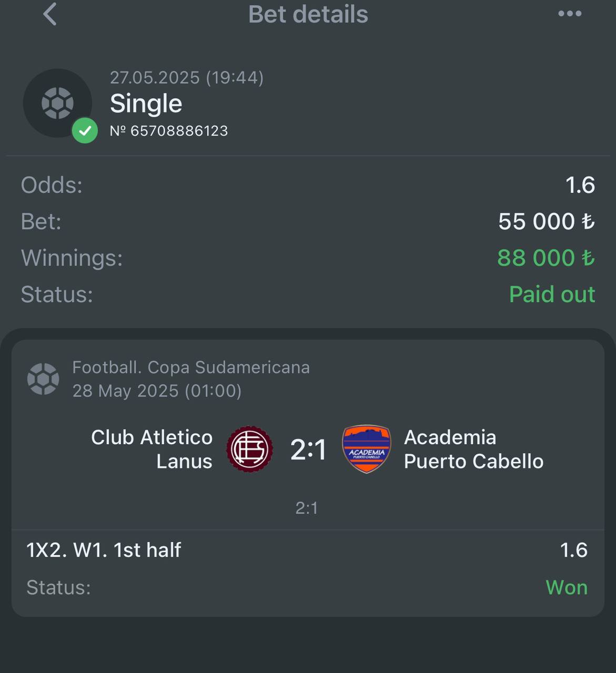Click the green Won status label
The height and width of the screenshot is (673, 616).
point(567,587)
